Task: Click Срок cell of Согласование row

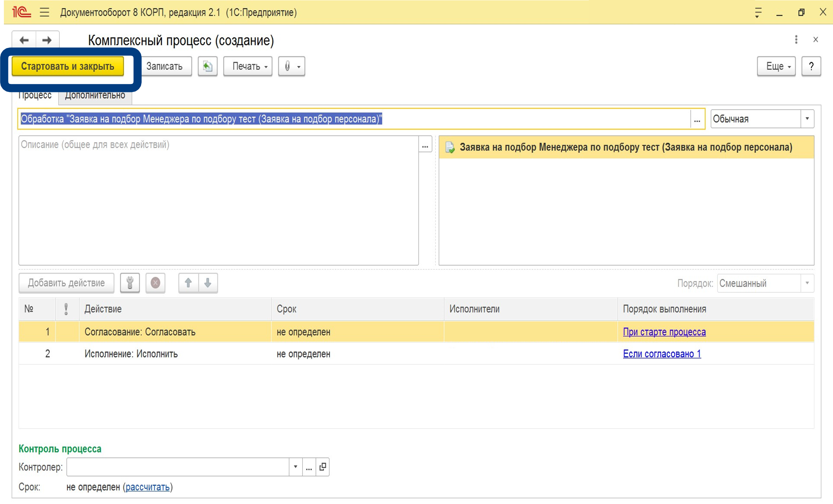Action: 358,332
